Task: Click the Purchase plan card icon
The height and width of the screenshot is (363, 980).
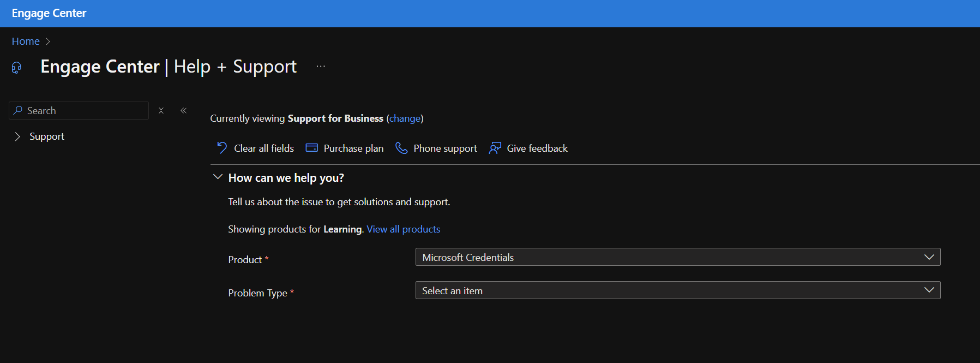Action: click(x=312, y=148)
